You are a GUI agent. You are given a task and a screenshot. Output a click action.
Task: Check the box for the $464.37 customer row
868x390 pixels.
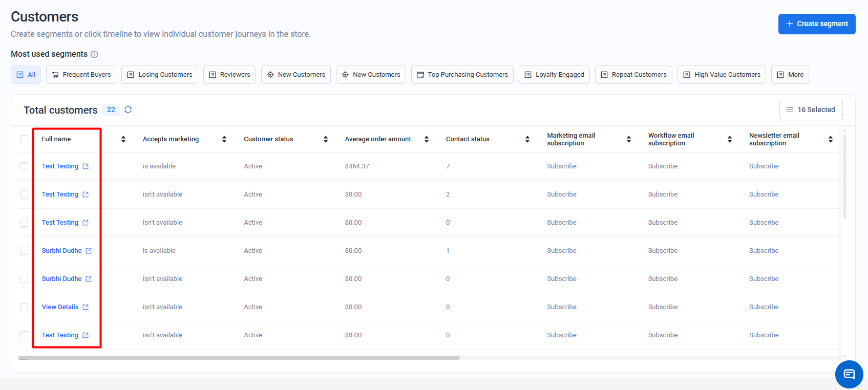[24, 166]
